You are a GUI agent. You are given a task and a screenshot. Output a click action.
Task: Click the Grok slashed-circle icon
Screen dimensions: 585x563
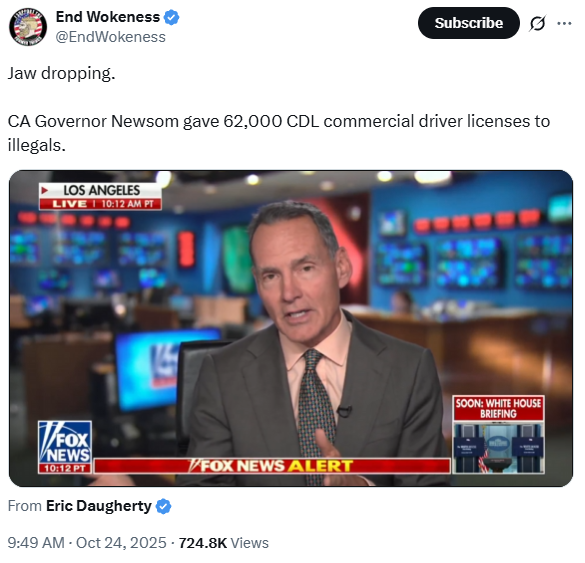pyautogui.click(x=538, y=23)
